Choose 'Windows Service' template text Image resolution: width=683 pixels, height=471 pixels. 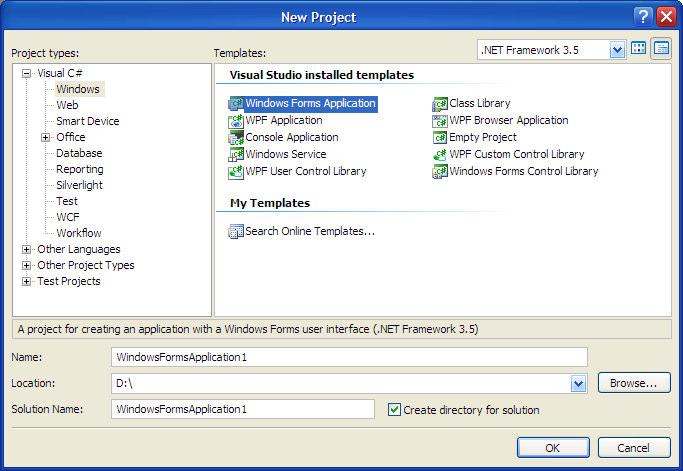tap(286, 155)
